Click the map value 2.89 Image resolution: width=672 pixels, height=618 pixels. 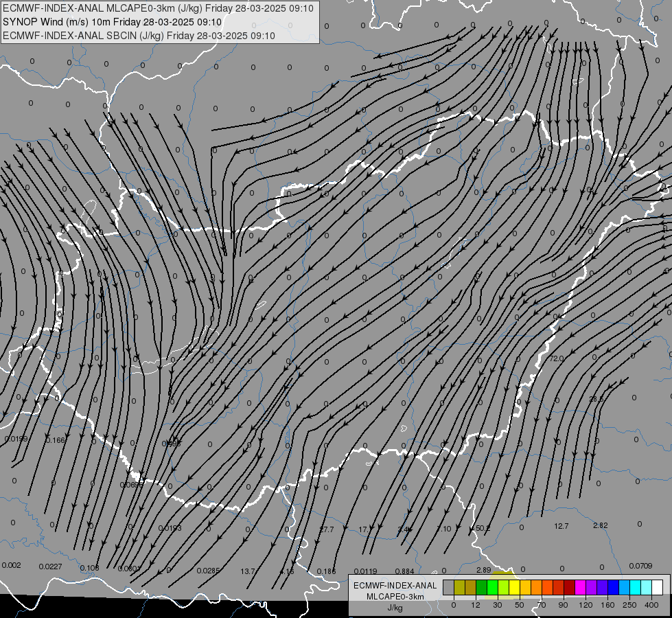[483, 570]
